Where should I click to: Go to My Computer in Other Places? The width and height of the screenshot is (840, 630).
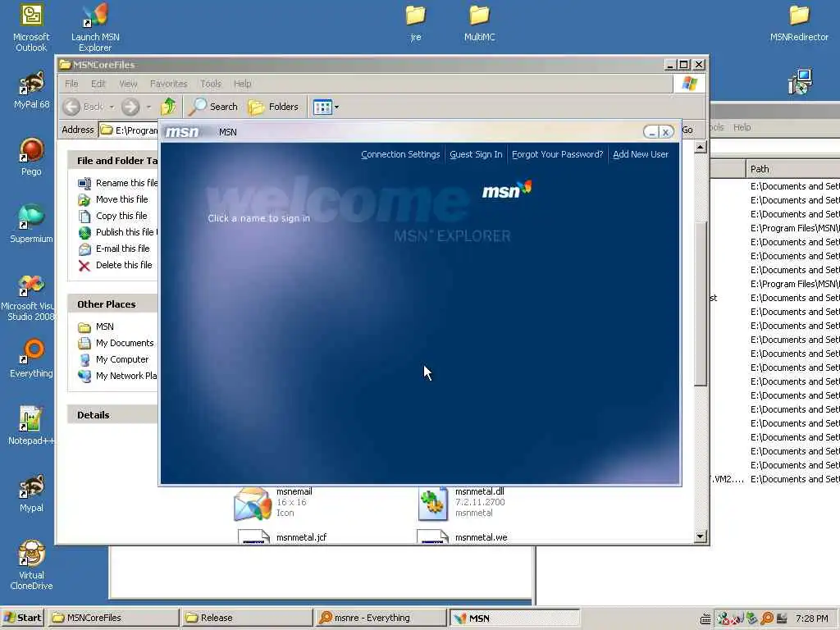(113, 359)
